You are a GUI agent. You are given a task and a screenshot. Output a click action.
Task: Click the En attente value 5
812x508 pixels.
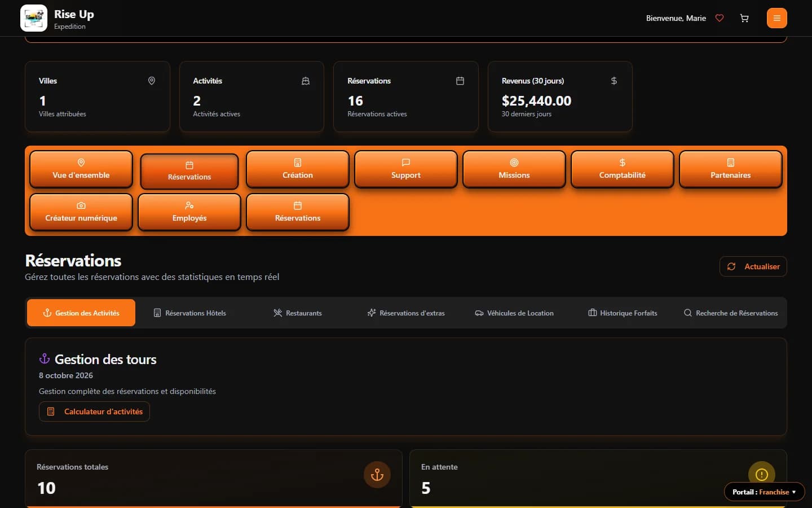point(426,488)
